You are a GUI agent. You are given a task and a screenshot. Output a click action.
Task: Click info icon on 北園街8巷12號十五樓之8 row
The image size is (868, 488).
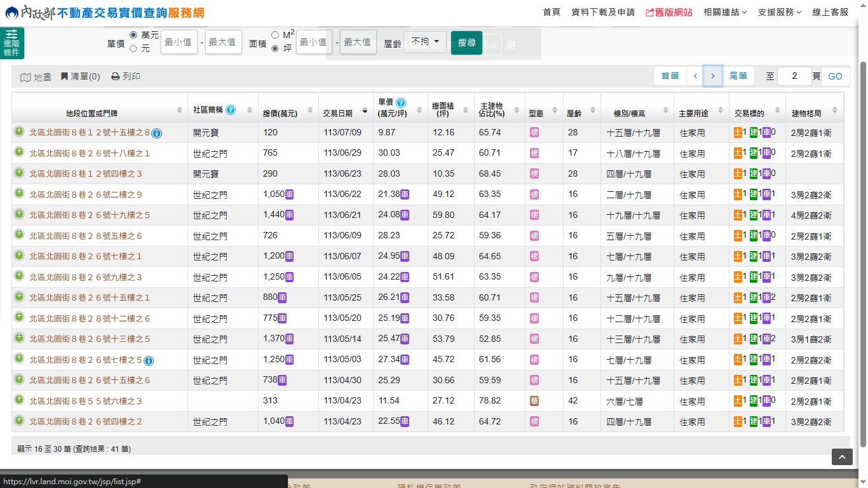(x=157, y=133)
